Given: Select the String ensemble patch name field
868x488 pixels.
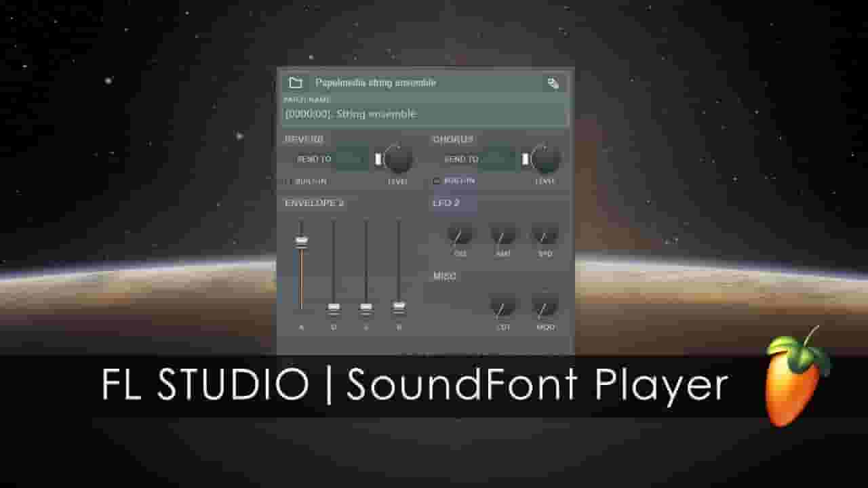Looking at the screenshot, I should click(425, 114).
